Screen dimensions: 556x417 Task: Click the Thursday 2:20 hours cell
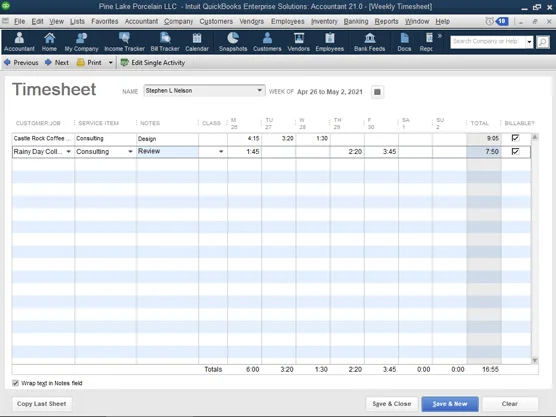click(x=347, y=152)
